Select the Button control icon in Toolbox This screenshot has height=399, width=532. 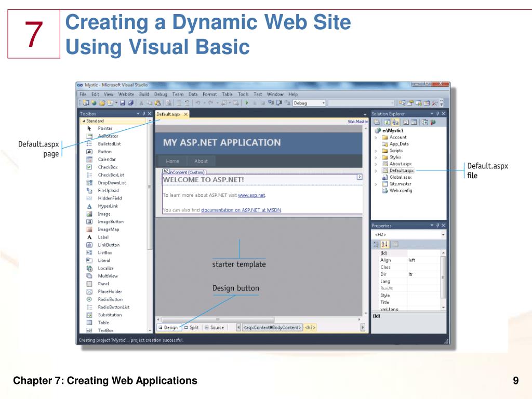point(89,152)
